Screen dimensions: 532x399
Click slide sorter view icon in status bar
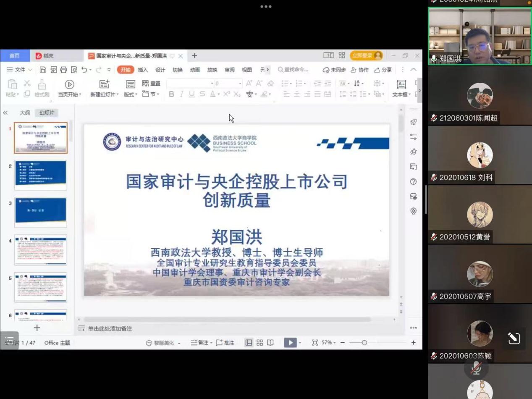click(259, 343)
